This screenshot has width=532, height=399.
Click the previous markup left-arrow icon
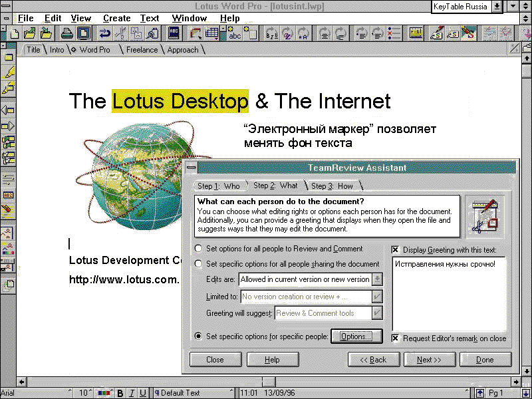pos(8,110)
